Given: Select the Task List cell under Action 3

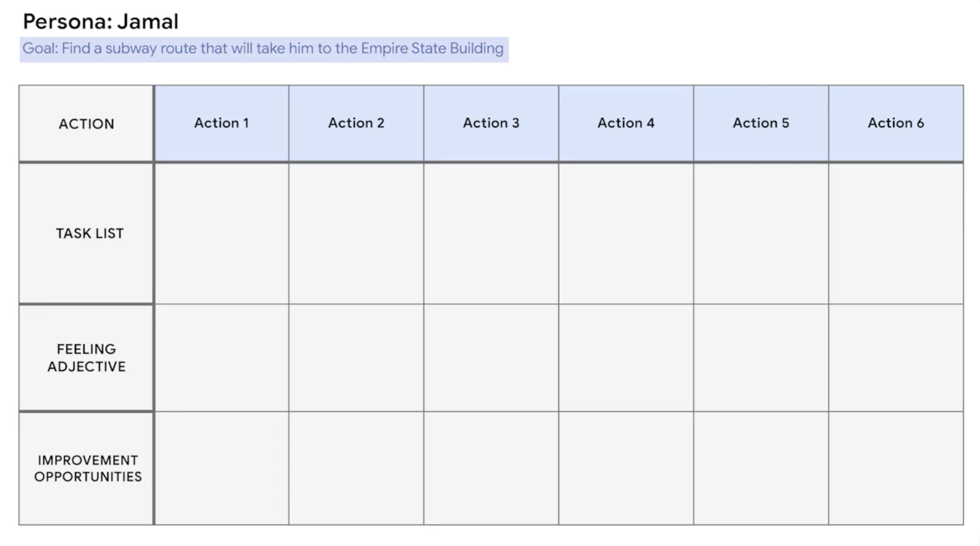Looking at the screenshot, I should (491, 233).
